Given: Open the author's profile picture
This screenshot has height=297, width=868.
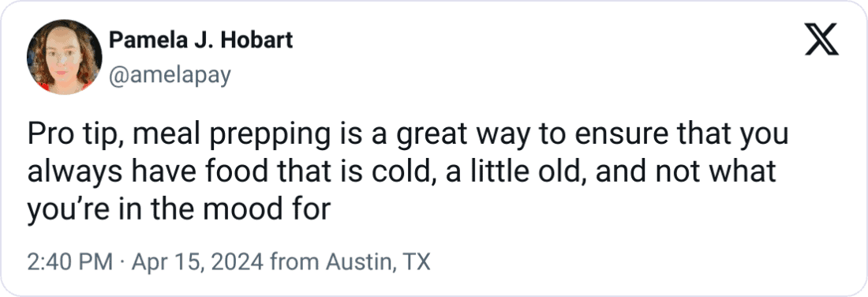Looking at the screenshot, I should click(x=64, y=57).
